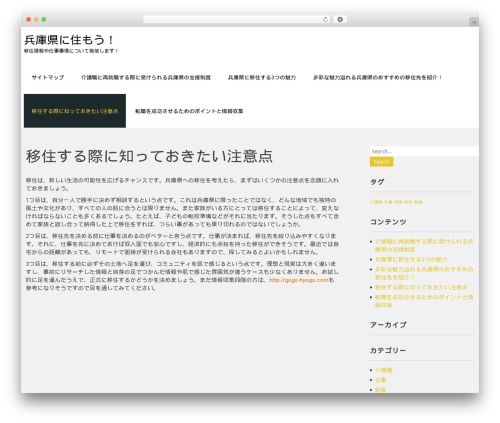
Task: Open 介護職に再就職する際に受けられる兵庫県の支援制度 in コンテンツ list
Action: [x=424, y=245]
